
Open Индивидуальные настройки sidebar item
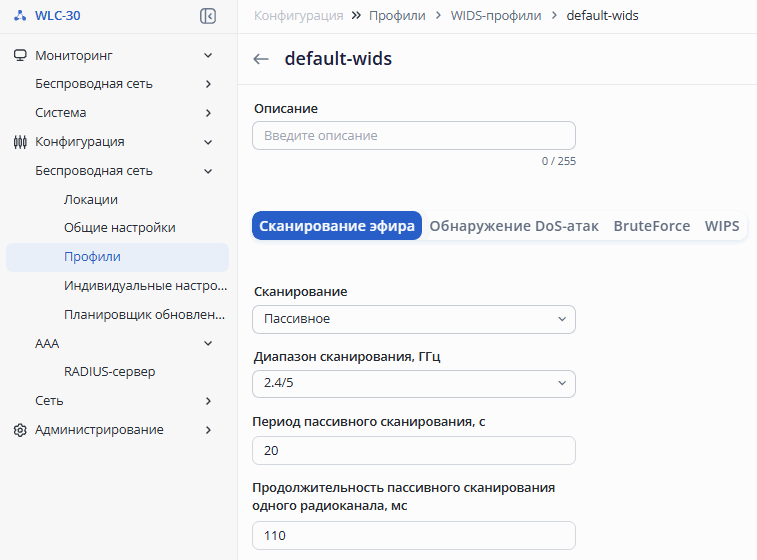145,285
